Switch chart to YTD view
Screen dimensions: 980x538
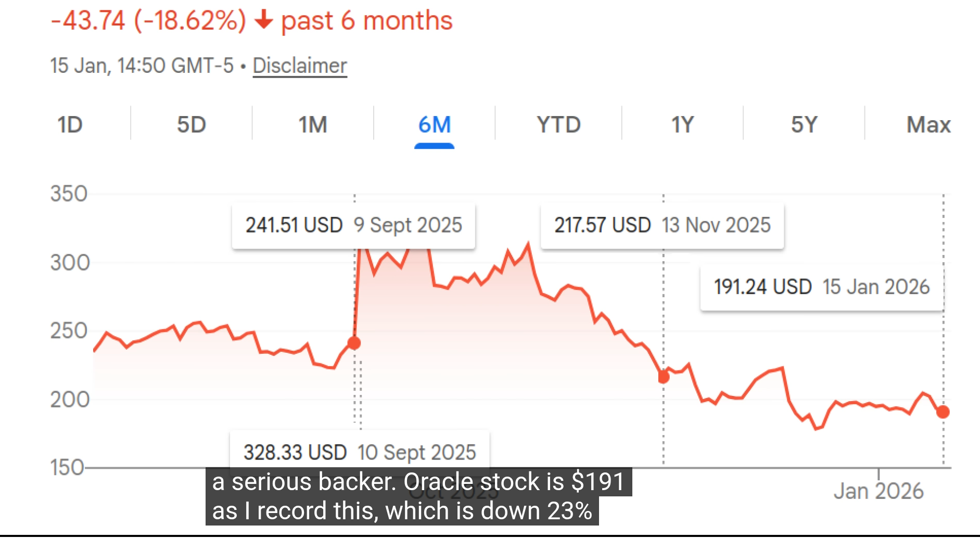click(x=558, y=125)
